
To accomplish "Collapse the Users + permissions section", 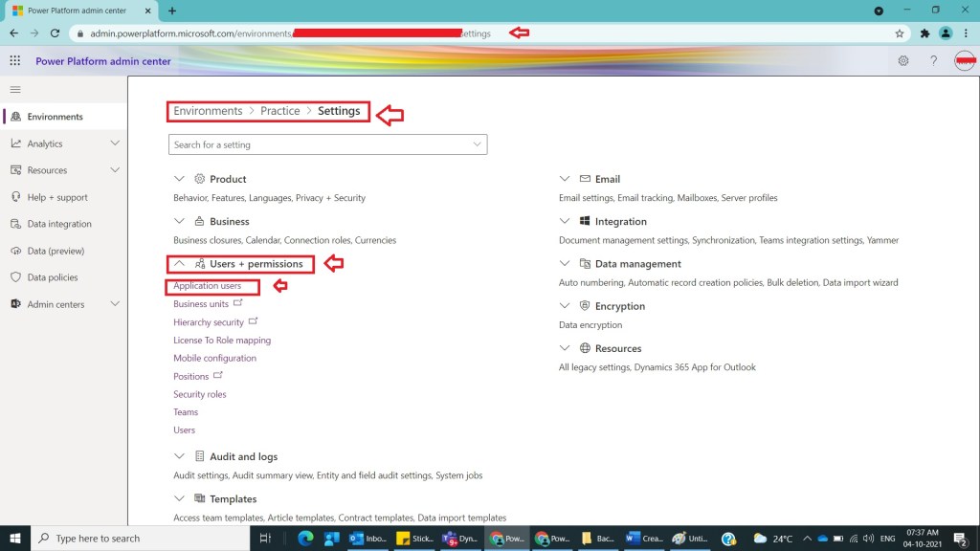I will point(179,264).
